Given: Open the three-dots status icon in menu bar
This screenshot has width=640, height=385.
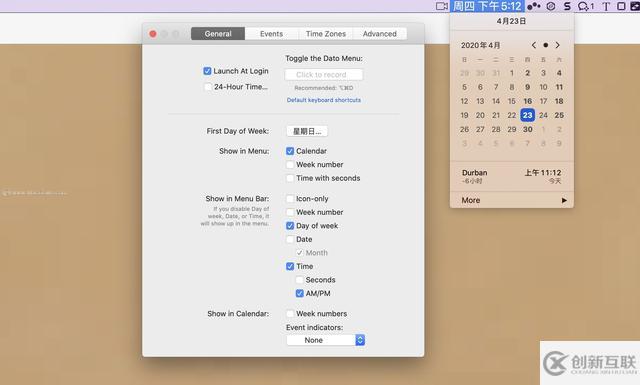Looking at the screenshot, I should 533,6.
